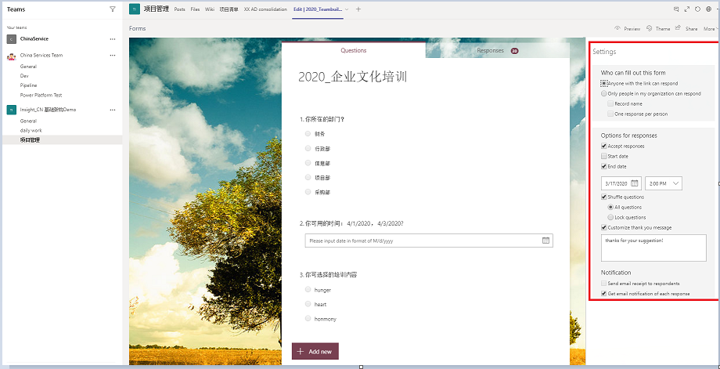This screenshot has width=720, height=369.
Task: Open the Posts tab
Action: [x=180, y=9]
